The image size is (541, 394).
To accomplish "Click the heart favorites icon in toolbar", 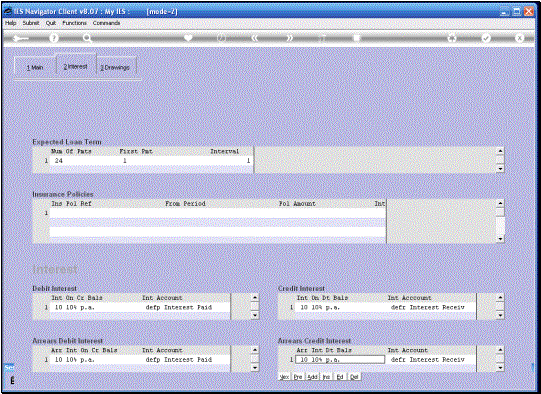I will coord(188,38).
